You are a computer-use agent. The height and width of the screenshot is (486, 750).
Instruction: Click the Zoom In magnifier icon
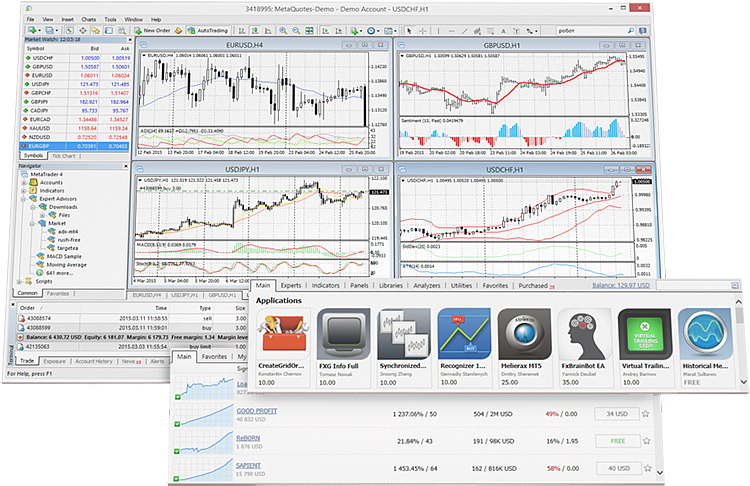(x=283, y=31)
